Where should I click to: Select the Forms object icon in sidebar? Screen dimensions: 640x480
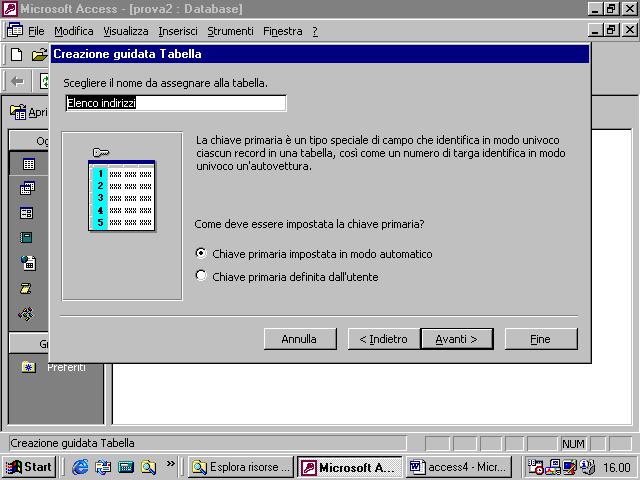tap(27, 213)
